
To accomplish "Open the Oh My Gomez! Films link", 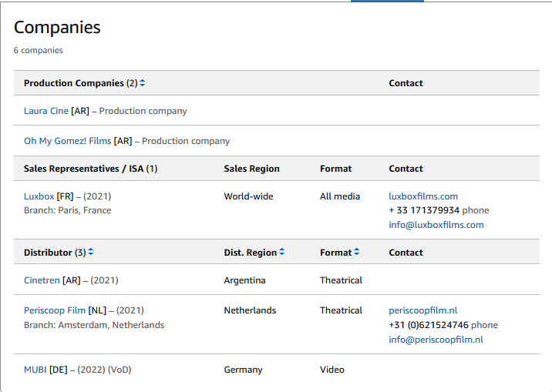I will coord(67,141).
